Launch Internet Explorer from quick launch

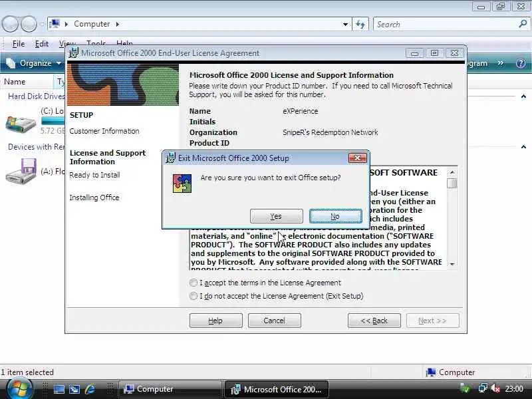90,389
